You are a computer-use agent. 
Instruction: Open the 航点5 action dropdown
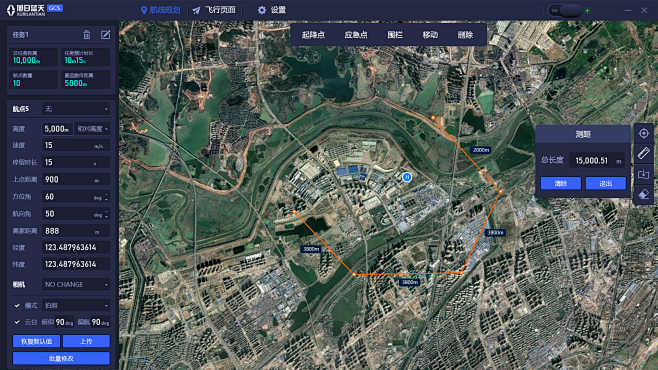point(76,109)
